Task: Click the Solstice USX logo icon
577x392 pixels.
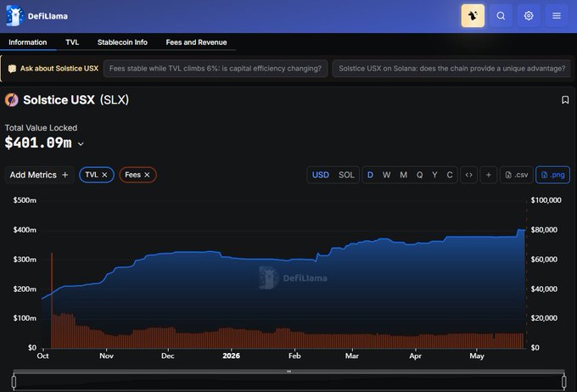Action: coord(12,100)
